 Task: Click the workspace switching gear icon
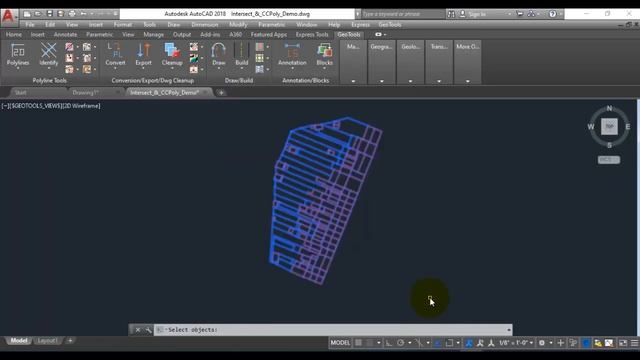[x=542, y=343]
